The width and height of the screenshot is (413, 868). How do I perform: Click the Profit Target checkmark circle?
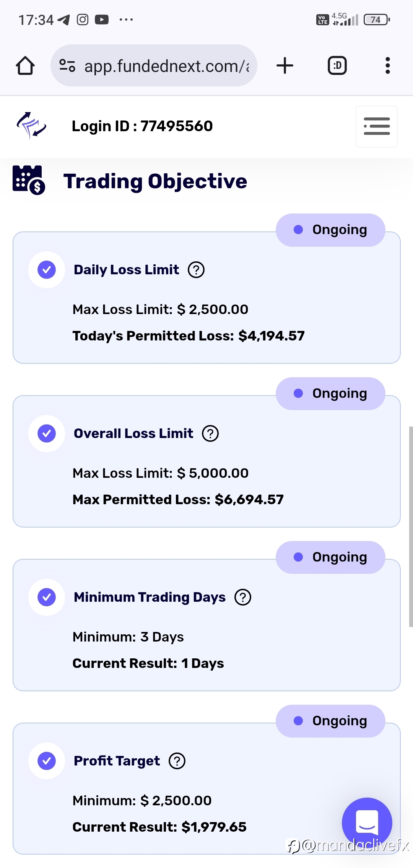[x=47, y=761]
